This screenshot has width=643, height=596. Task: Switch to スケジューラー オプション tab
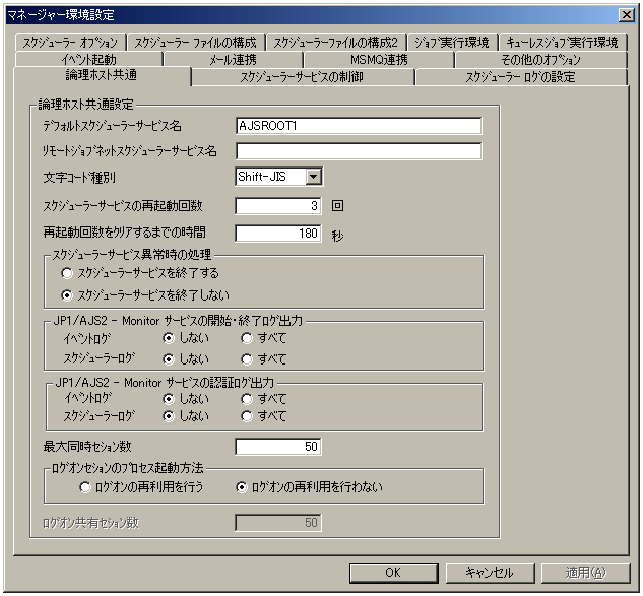point(70,43)
